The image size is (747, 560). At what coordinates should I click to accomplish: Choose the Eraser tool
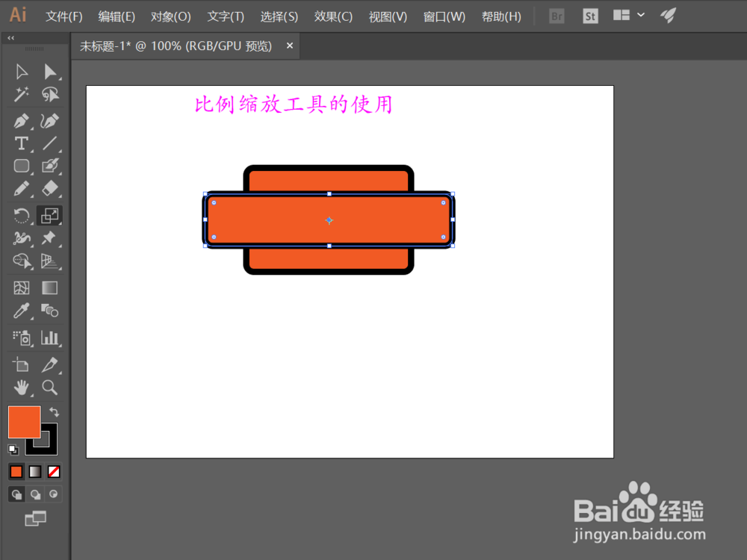(49, 189)
